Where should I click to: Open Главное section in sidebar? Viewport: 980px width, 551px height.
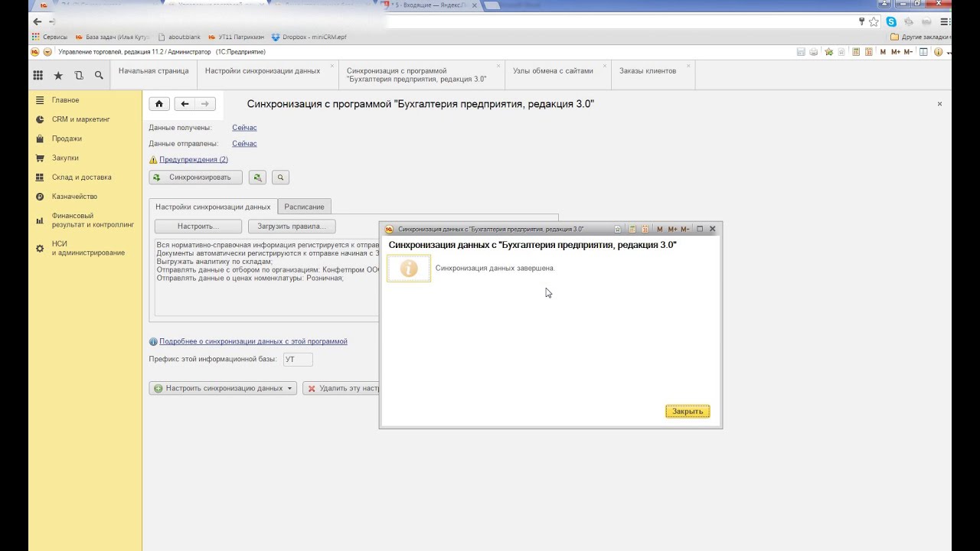(65, 100)
